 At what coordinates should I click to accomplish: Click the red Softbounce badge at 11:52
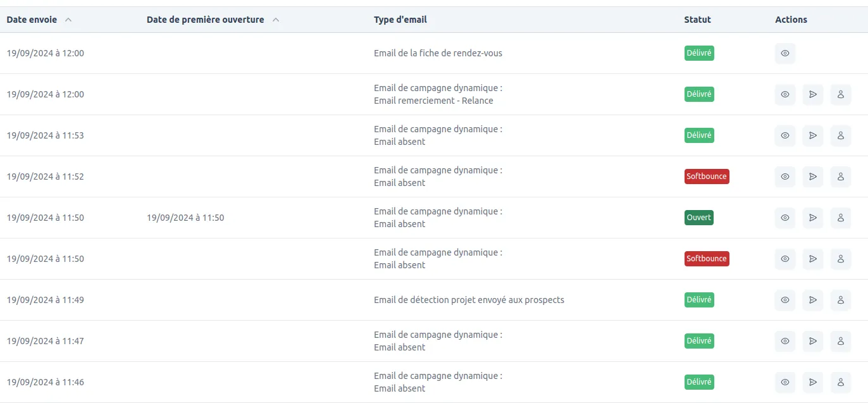pyautogui.click(x=707, y=177)
